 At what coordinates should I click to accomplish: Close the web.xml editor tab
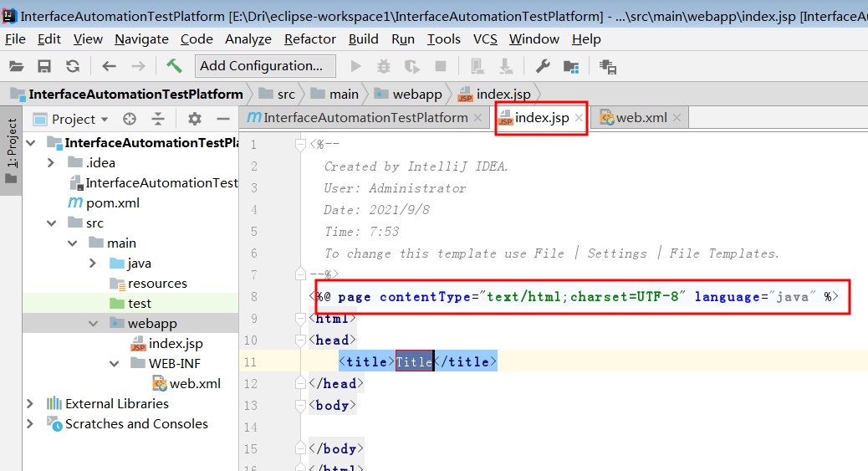point(677,118)
